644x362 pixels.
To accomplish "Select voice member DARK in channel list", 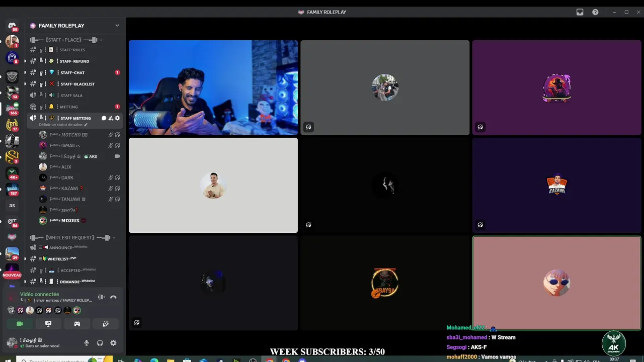I will [x=79, y=177].
